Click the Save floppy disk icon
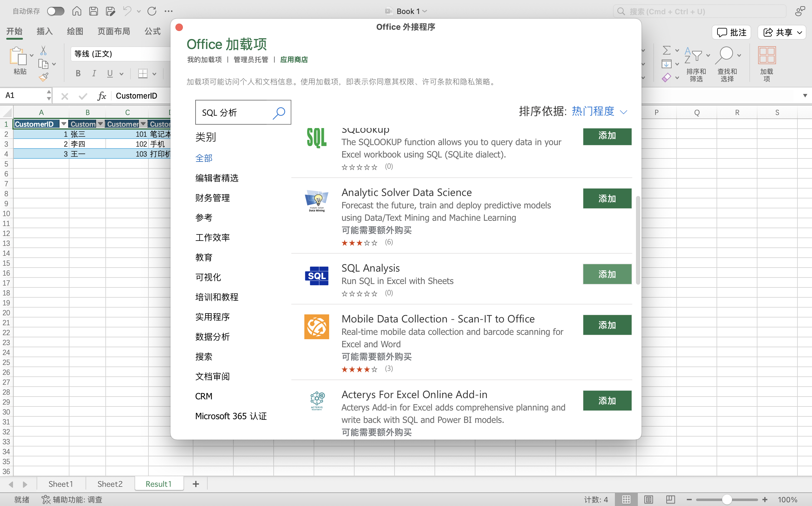This screenshot has height=506, width=812. point(94,11)
